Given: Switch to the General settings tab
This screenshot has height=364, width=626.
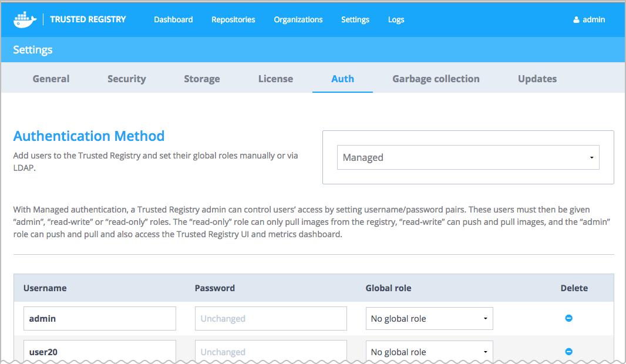Looking at the screenshot, I should coord(51,79).
